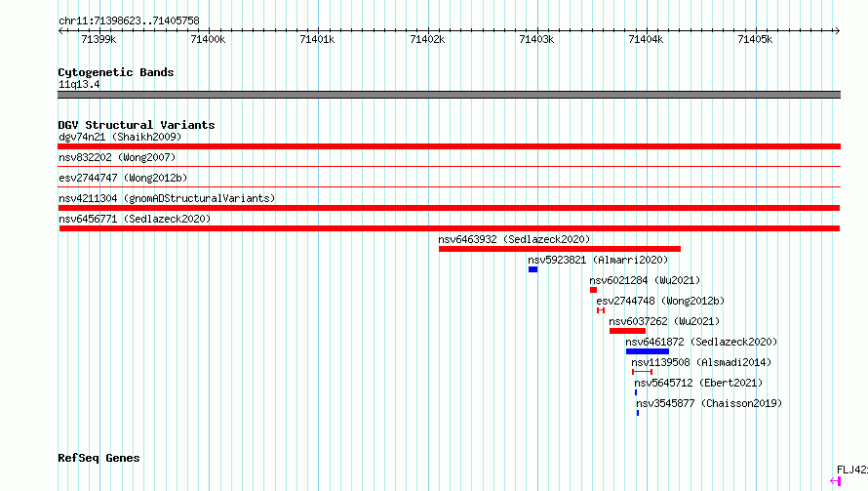
Task: Click the esv2744747 (Wong2012b) label
Action: pyautogui.click(x=123, y=178)
